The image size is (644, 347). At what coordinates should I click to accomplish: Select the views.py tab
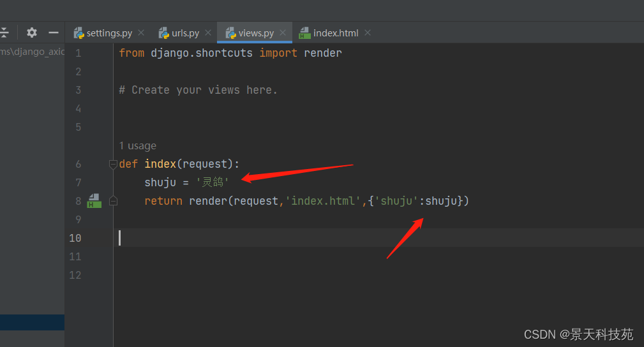[x=256, y=33]
